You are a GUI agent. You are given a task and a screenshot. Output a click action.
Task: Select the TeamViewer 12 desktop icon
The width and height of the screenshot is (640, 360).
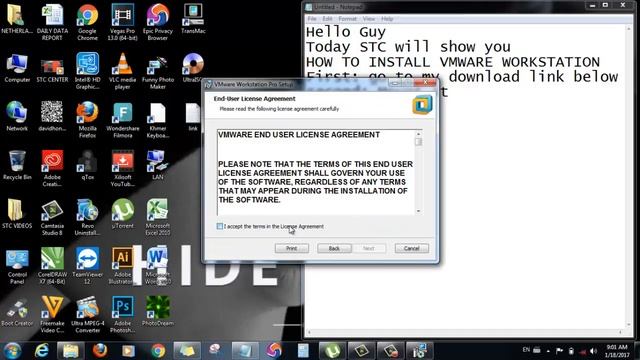pyautogui.click(x=87, y=266)
